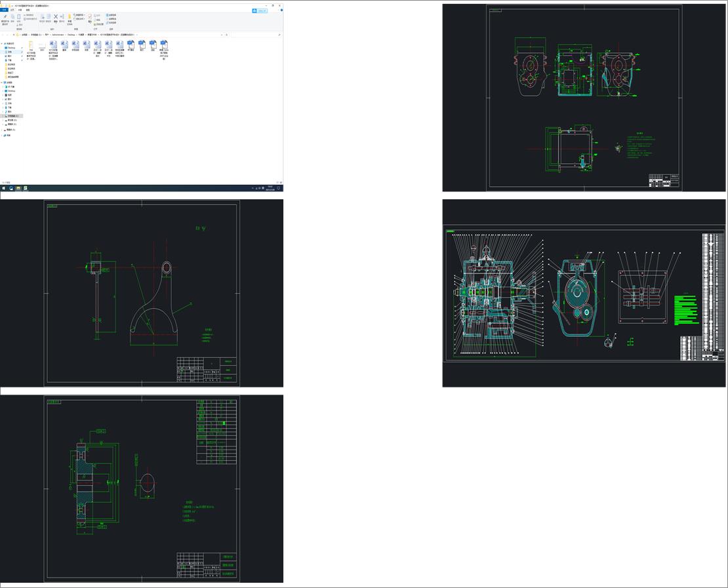Click the shift fork CAD drawing thumbnail

click(142, 293)
